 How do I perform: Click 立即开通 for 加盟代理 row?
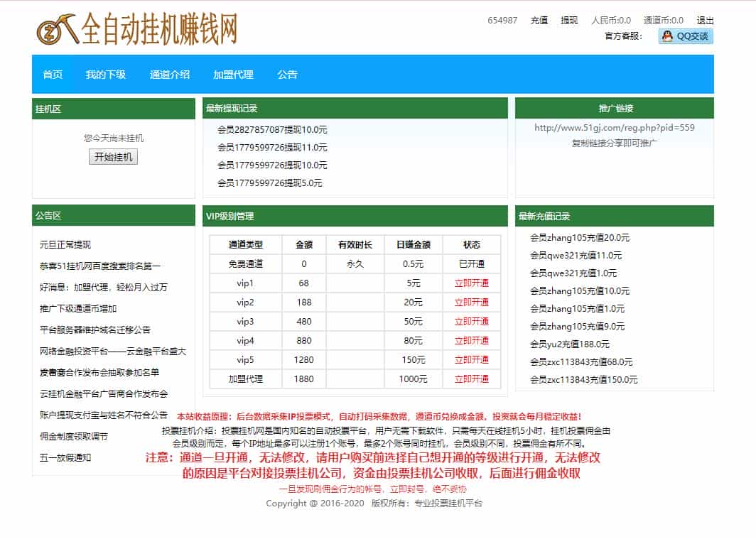(472, 379)
